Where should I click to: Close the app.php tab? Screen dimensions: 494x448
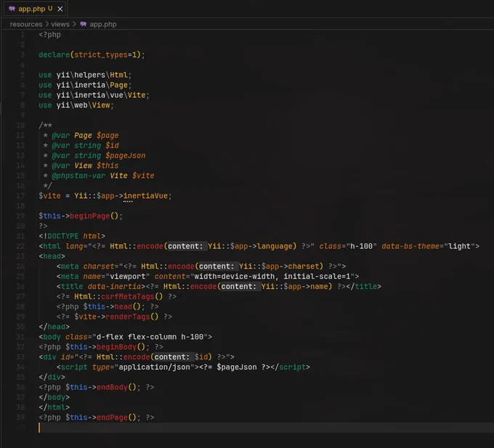pos(60,9)
